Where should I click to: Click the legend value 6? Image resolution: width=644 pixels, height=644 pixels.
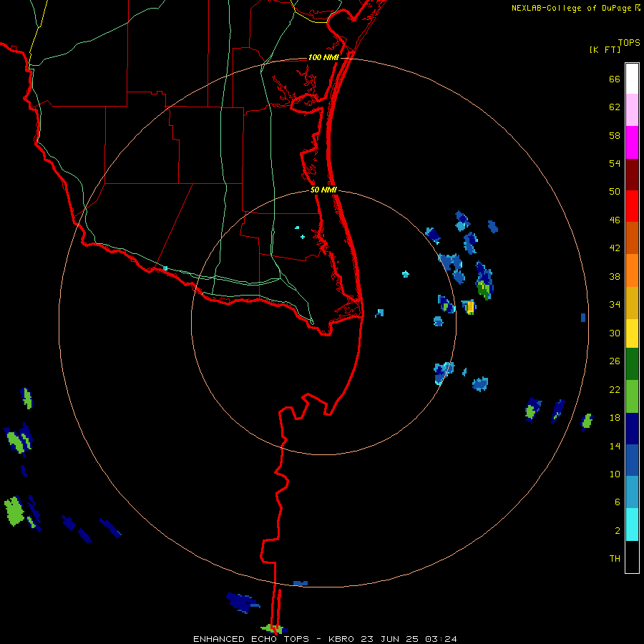tap(618, 502)
